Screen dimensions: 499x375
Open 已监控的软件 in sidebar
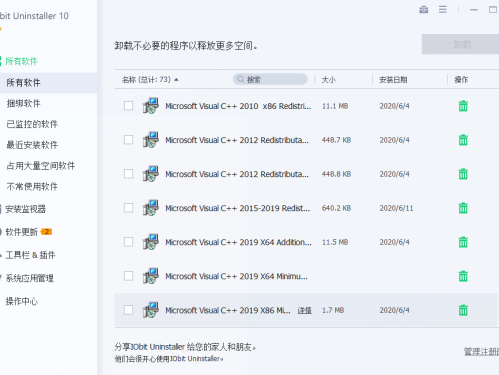click(x=32, y=124)
